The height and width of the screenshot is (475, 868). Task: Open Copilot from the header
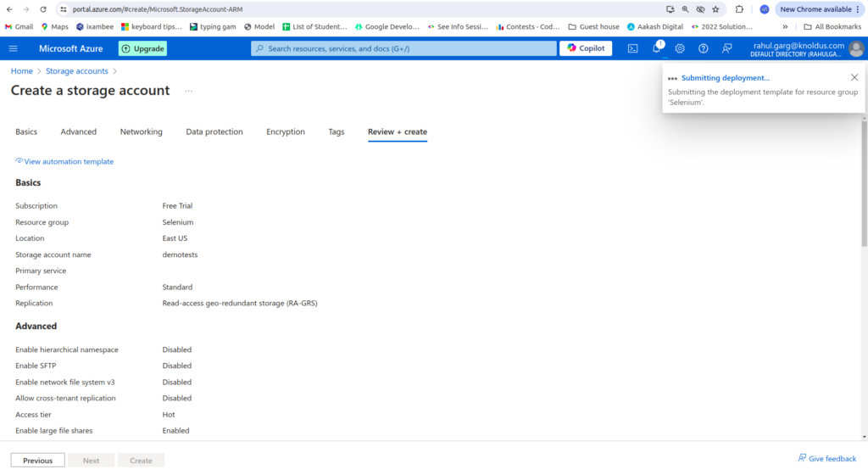[x=586, y=48]
